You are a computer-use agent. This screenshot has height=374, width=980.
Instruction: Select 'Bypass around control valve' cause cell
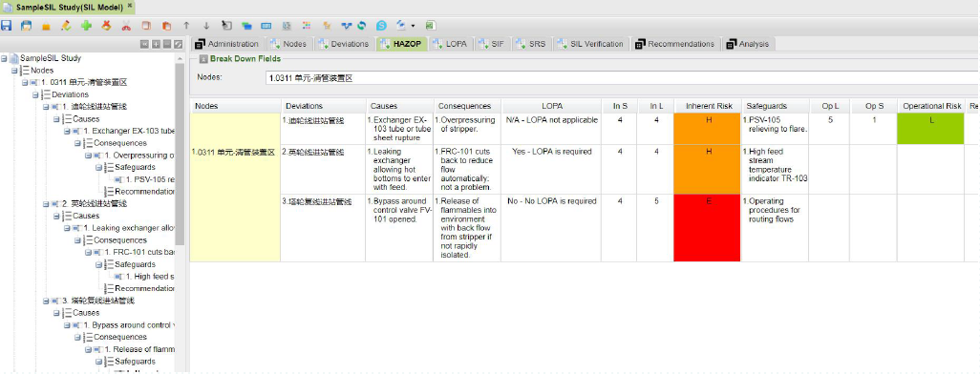tap(400, 228)
